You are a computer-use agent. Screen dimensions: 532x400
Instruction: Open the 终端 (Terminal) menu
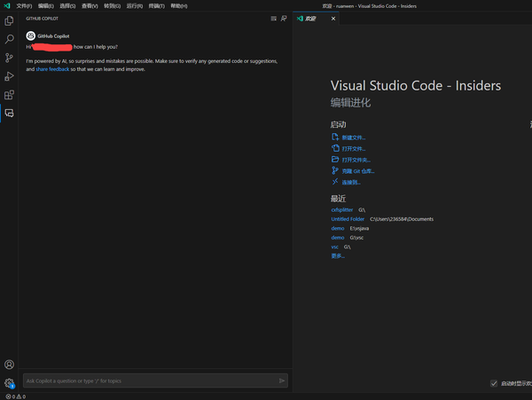coord(156,6)
